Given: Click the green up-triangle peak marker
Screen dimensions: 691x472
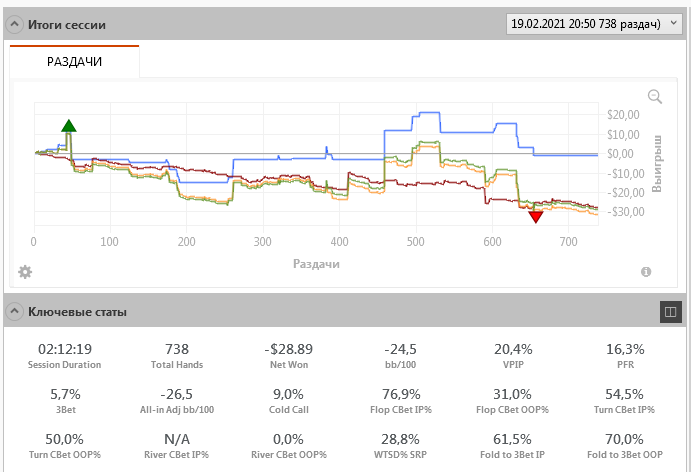Looking at the screenshot, I should tap(69, 126).
